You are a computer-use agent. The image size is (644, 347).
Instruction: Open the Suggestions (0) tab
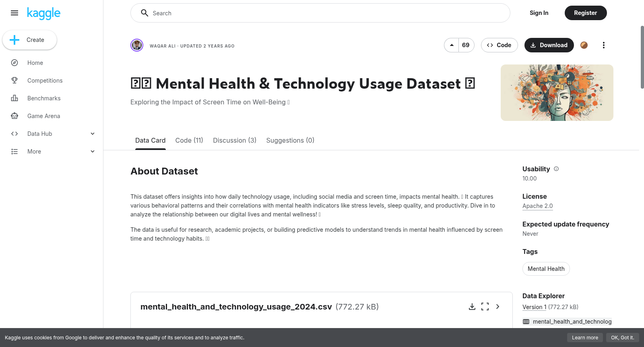(x=290, y=140)
